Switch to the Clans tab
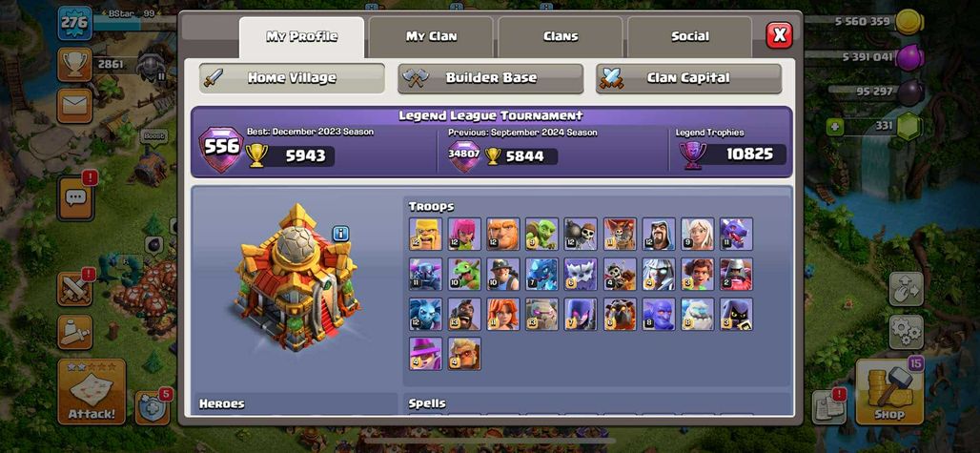This screenshot has width=980, height=453. tap(561, 37)
